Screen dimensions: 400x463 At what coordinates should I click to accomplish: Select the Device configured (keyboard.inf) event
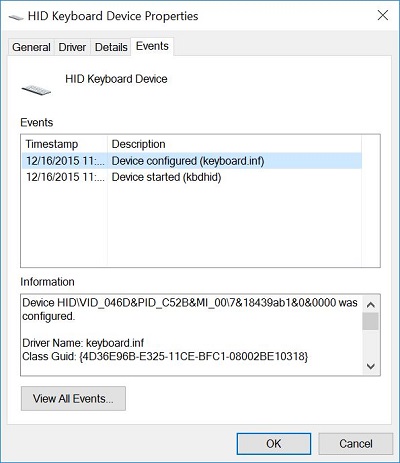click(192, 161)
